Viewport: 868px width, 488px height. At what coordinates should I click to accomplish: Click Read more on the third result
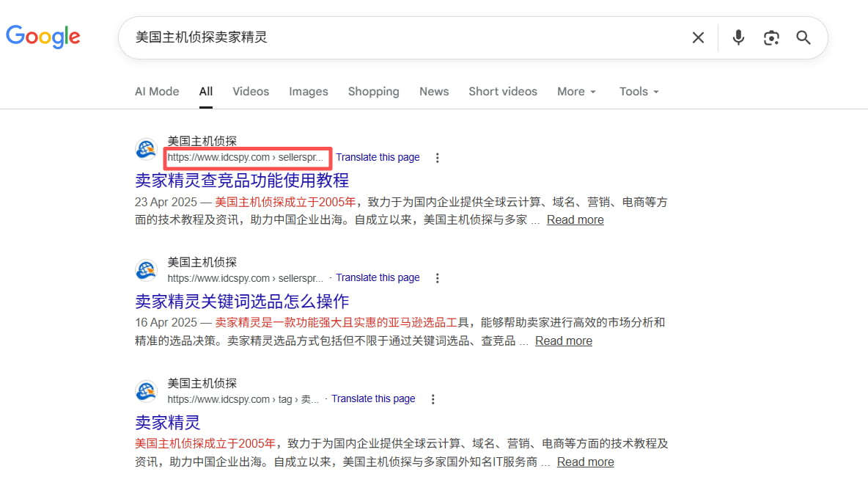coord(585,462)
